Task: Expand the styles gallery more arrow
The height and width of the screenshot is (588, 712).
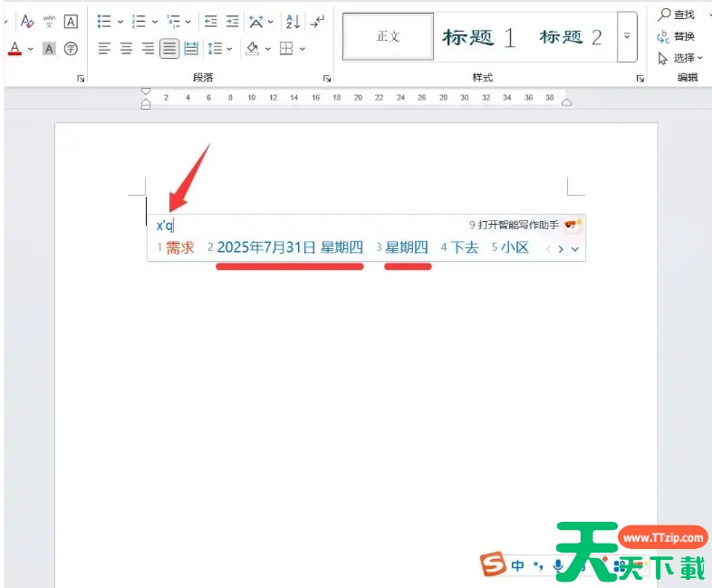Action: tap(627, 37)
